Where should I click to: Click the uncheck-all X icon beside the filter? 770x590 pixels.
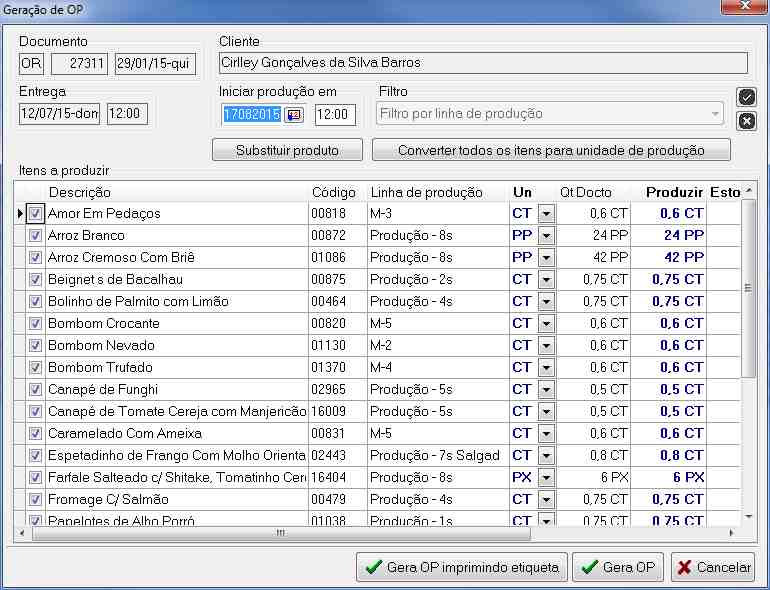[745, 121]
